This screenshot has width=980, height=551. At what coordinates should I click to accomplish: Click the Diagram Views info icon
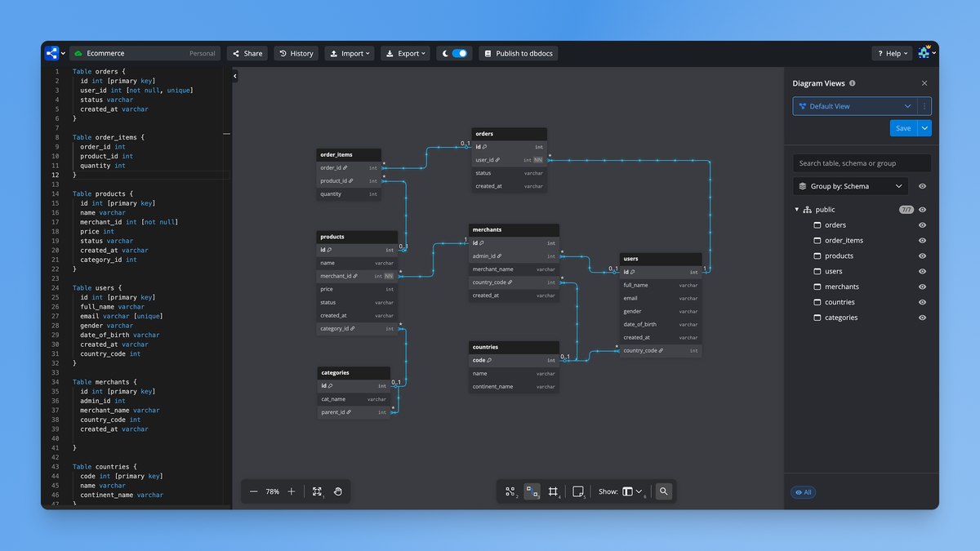(x=853, y=83)
